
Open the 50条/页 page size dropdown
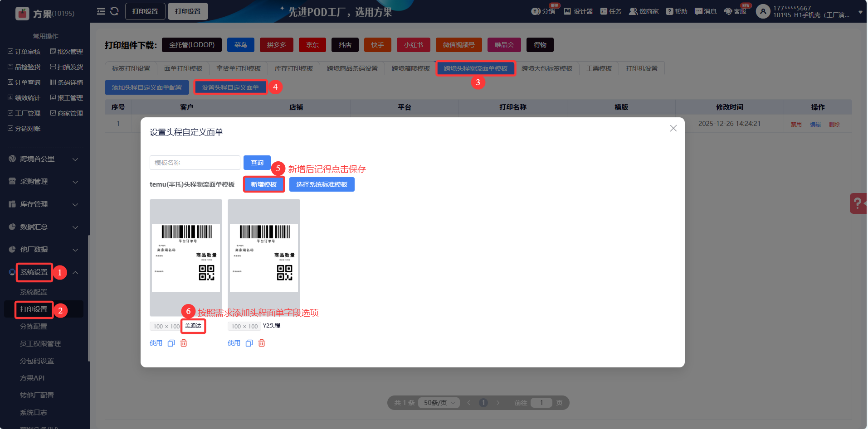click(439, 403)
